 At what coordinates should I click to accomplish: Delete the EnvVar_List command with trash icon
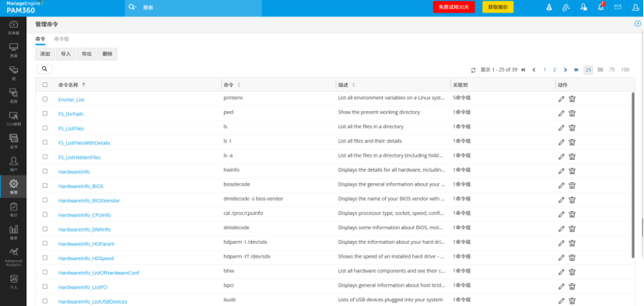(x=572, y=99)
